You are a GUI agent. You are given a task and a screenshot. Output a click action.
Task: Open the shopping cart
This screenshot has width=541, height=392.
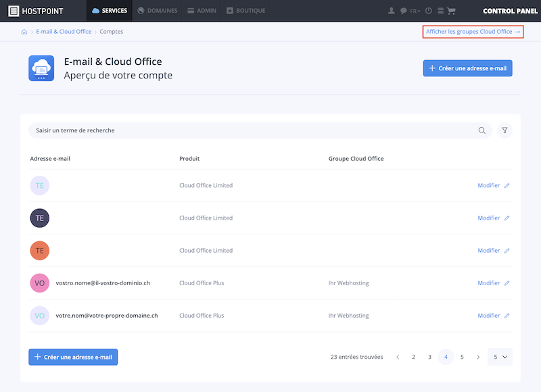pyautogui.click(x=451, y=11)
